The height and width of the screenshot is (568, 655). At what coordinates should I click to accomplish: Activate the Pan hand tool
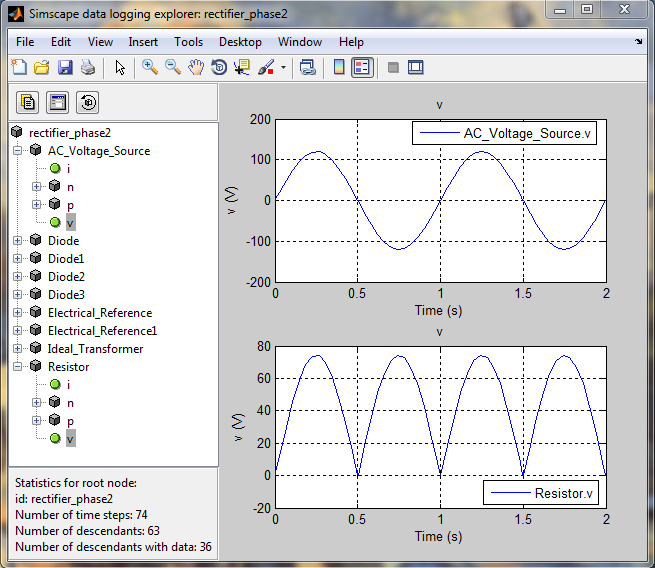tap(196, 67)
